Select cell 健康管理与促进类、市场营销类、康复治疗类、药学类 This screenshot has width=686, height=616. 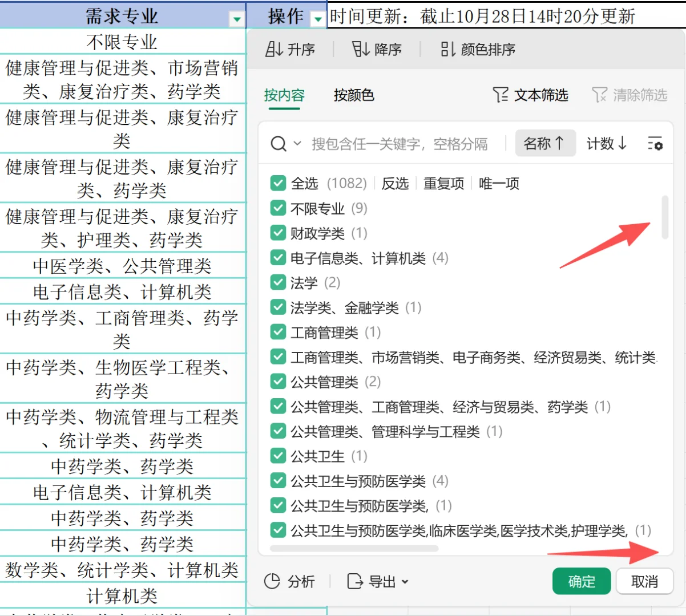(x=123, y=79)
